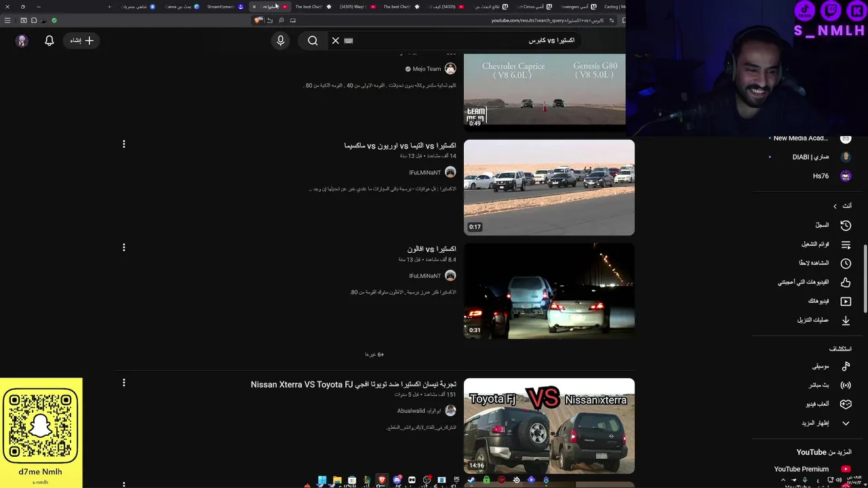The width and height of the screenshot is (868, 488).
Task: Open a new browser tab with plus
Action: click(x=109, y=7)
